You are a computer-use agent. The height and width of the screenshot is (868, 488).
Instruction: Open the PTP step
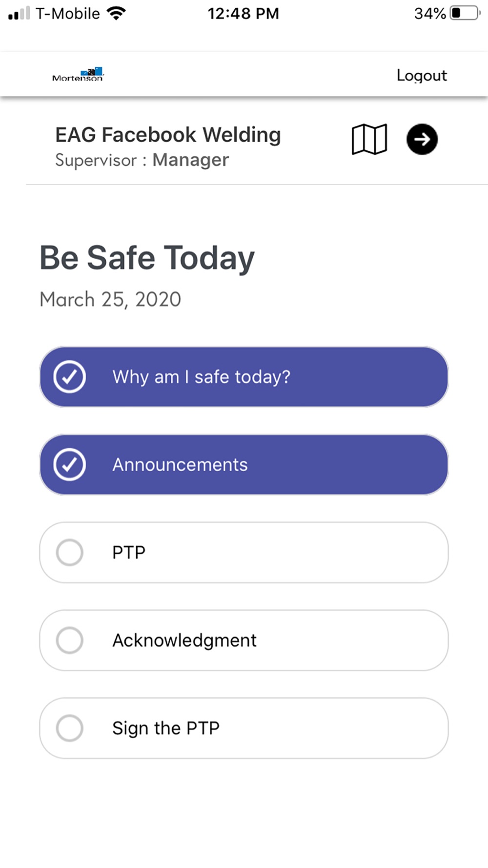click(x=244, y=553)
